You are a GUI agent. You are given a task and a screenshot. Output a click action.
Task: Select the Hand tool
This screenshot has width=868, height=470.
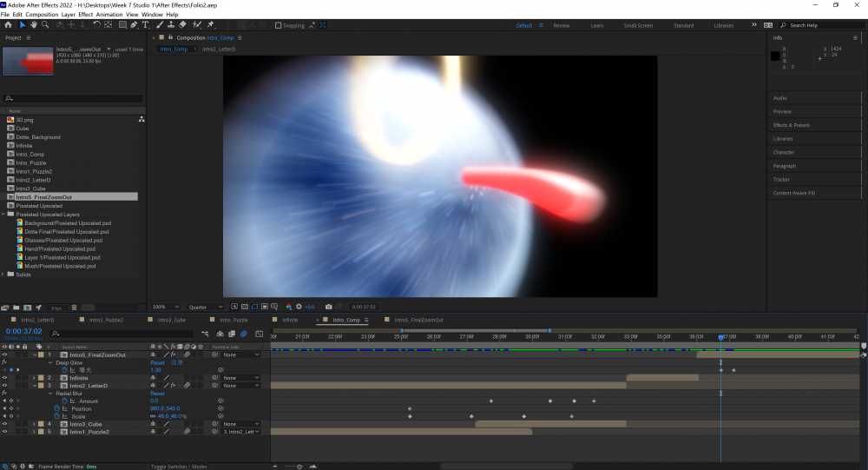(34, 25)
